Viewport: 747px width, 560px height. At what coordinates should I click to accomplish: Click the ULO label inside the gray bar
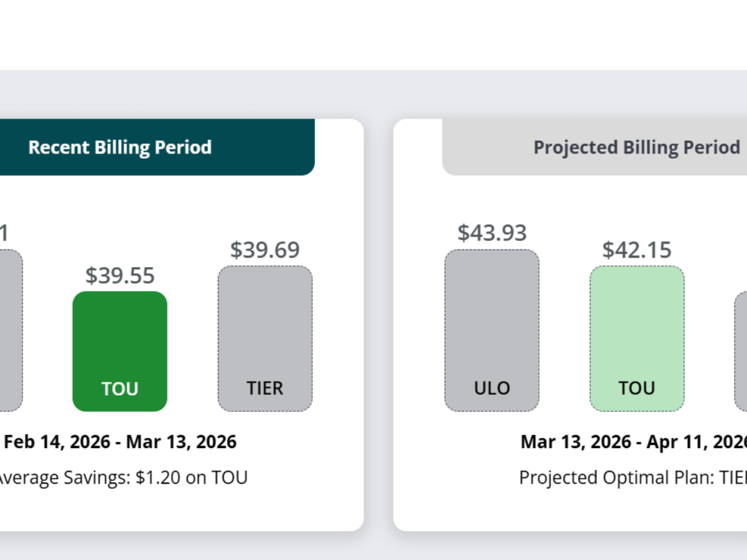492,388
